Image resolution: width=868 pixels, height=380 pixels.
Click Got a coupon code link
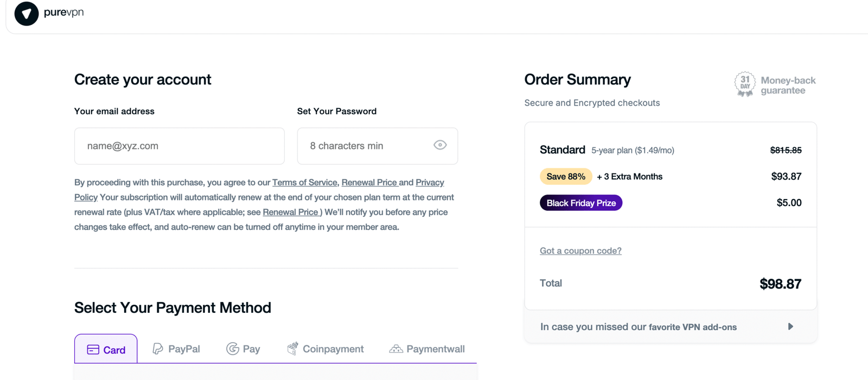pyautogui.click(x=580, y=250)
